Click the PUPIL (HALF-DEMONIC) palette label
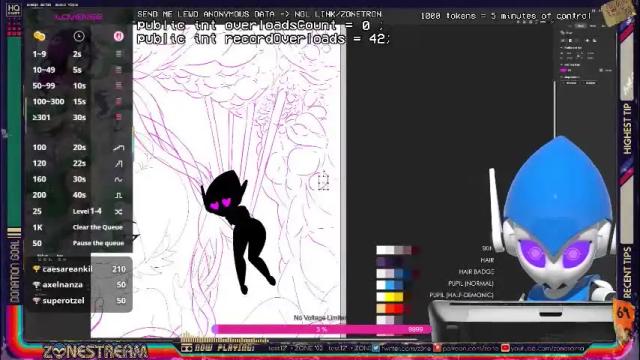The image size is (640, 360). click(461, 295)
